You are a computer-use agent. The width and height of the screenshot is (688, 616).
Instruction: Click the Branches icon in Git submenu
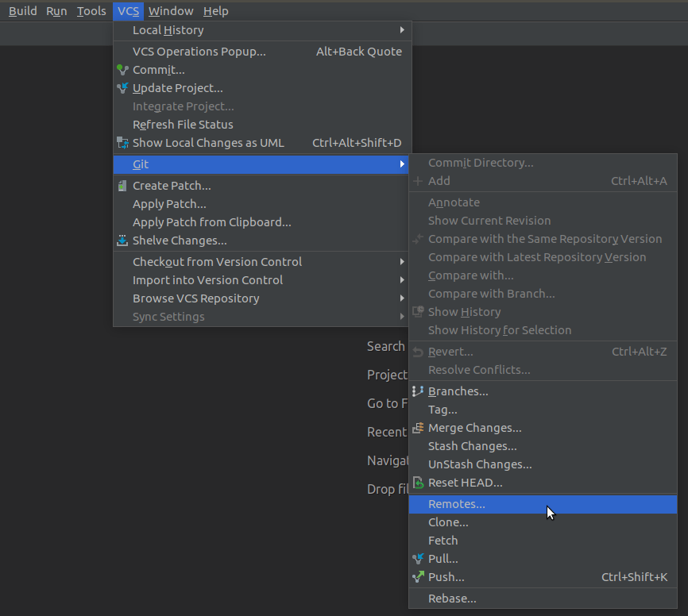point(417,391)
